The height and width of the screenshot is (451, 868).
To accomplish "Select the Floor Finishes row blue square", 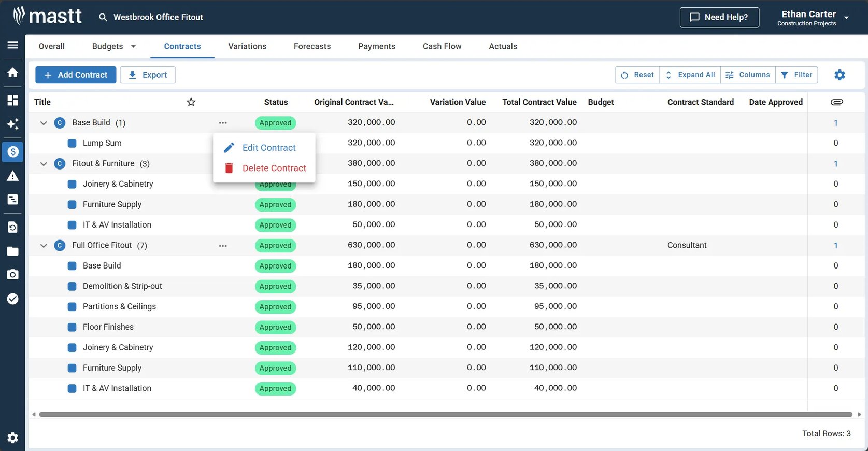I will point(72,327).
